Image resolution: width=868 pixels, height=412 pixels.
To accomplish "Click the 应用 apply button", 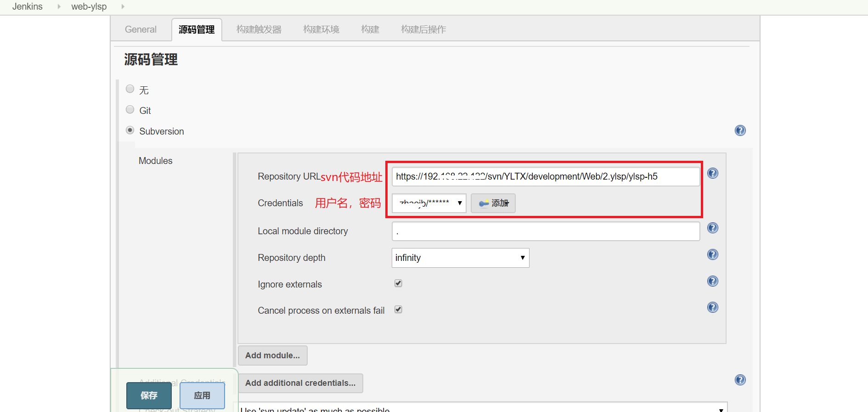I will [202, 395].
